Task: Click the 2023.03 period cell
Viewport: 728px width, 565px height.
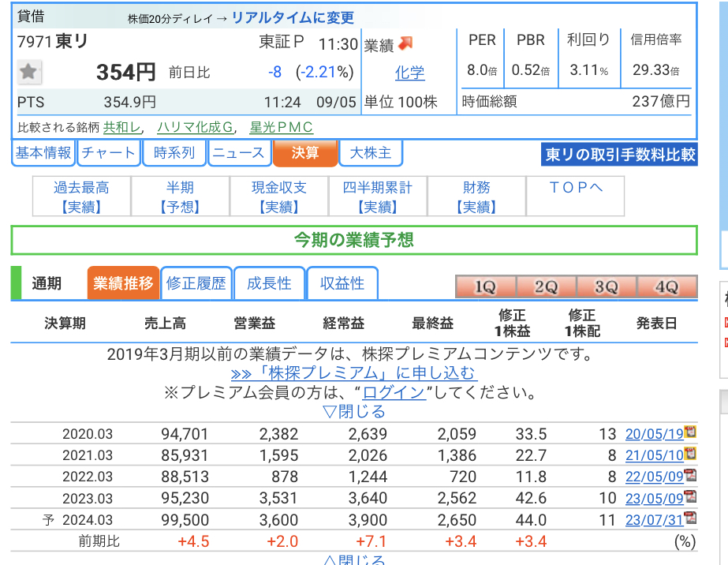Action: (88, 499)
